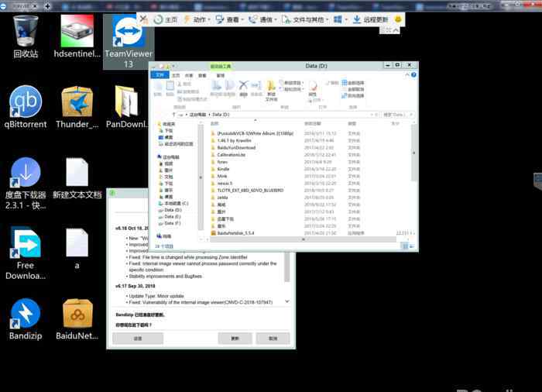Select the TeamViewer 13 desktop shortcut
The height and width of the screenshot is (392, 542).
(129, 42)
